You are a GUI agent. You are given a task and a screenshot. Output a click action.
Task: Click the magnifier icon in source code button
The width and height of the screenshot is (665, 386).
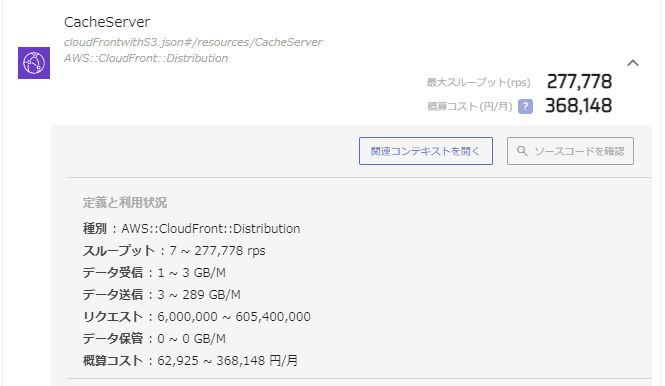pyautogui.click(x=522, y=151)
